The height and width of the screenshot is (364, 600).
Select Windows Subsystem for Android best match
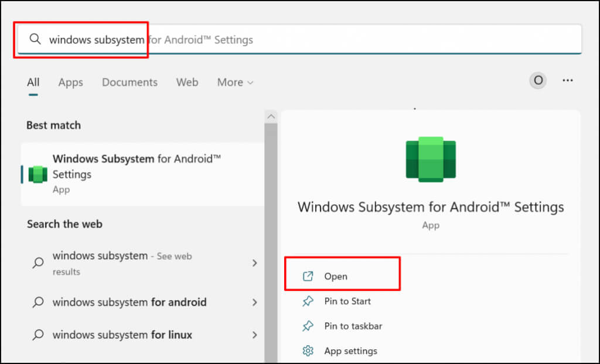click(x=142, y=174)
